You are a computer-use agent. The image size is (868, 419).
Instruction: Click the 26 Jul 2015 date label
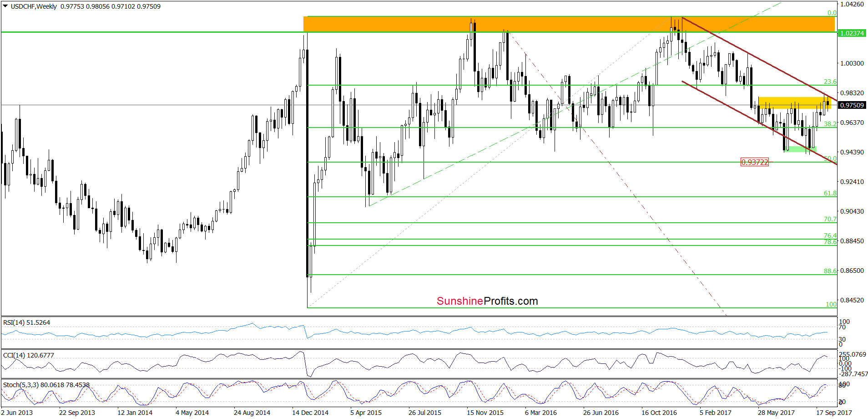point(425,413)
